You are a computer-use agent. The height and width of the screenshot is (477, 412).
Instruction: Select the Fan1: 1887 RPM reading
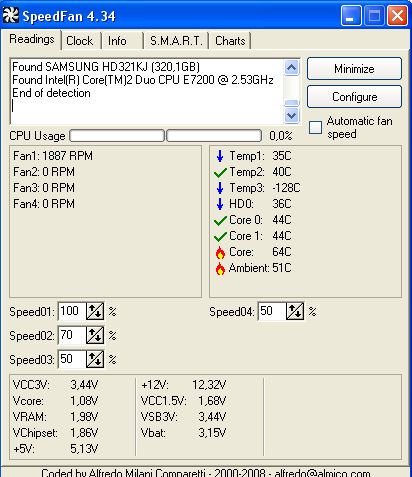(53, 156)
